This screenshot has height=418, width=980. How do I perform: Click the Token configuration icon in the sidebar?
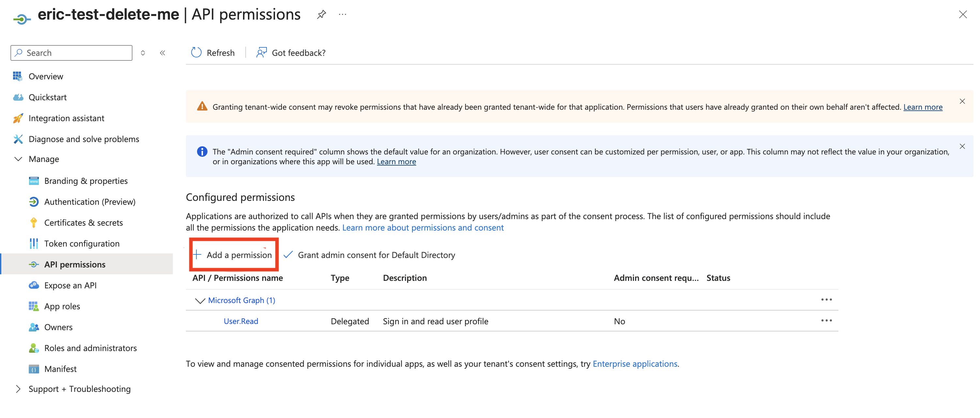point(34,243)
